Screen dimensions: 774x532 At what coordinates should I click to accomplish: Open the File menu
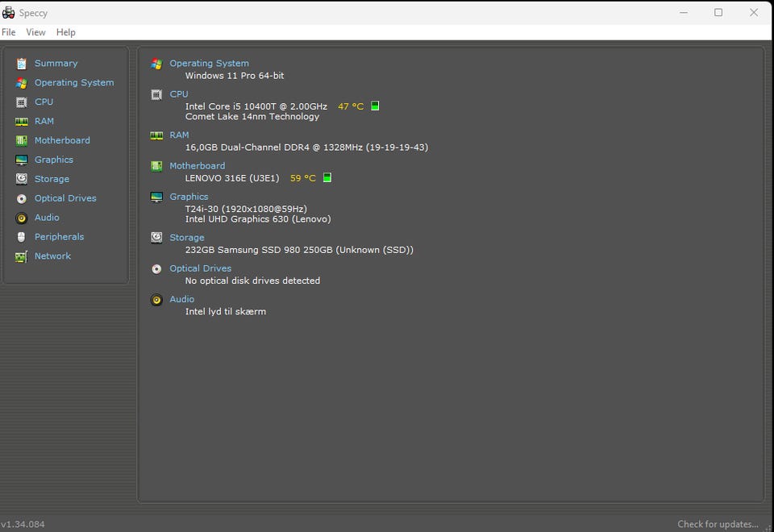8,32
